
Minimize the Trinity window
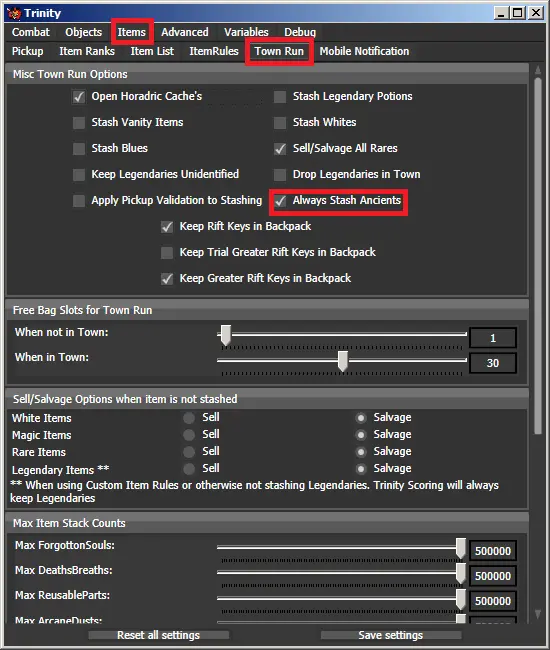[x=501, y=13]
